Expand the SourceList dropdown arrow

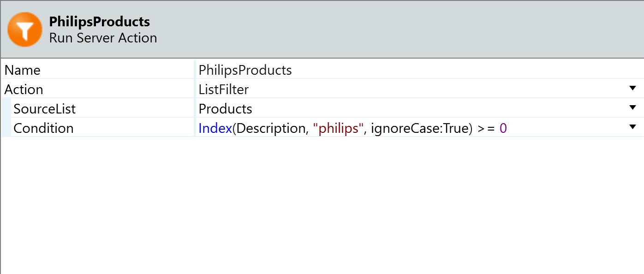click(632, 108)
